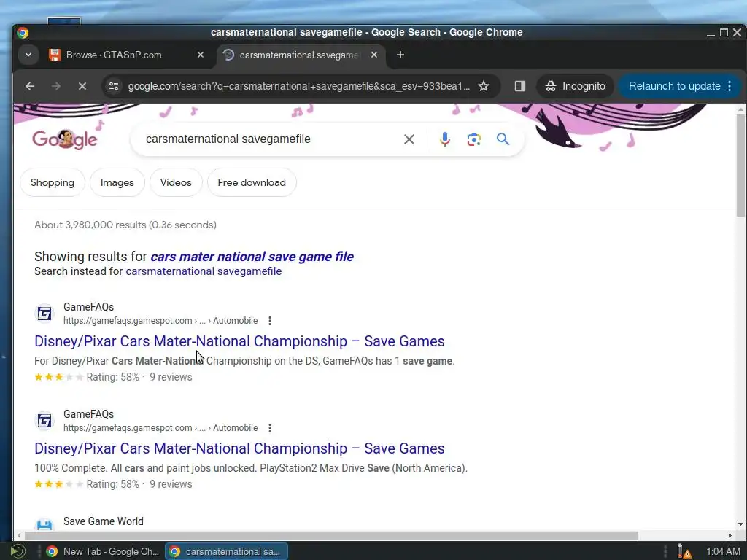747x560 pixels.
Task: Click the Incognito indicator
Action: pos(575,86)
